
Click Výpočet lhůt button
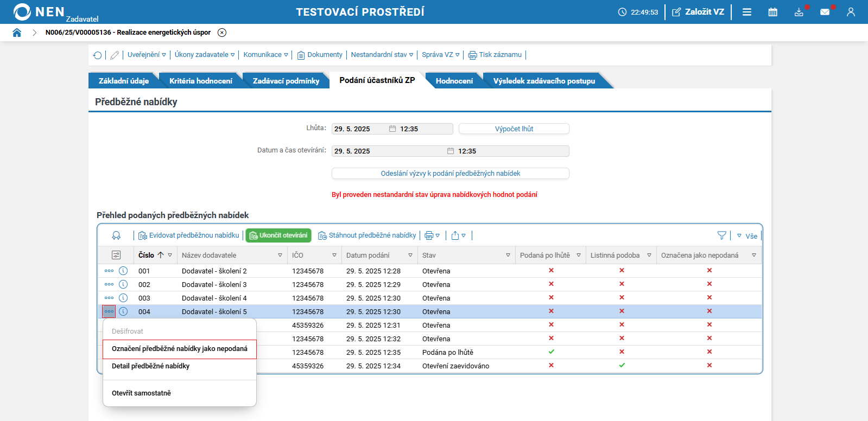tap(514, 129)
